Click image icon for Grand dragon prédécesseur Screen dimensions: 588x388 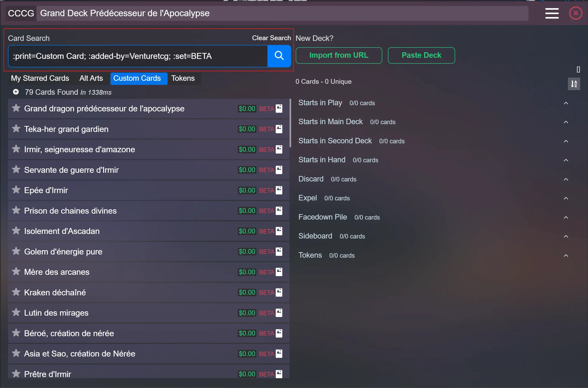pyautogui.click(x=279, y=109)
